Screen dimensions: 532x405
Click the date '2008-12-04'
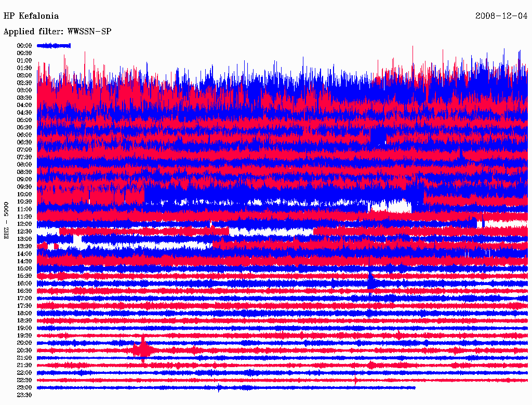[501, 16]
